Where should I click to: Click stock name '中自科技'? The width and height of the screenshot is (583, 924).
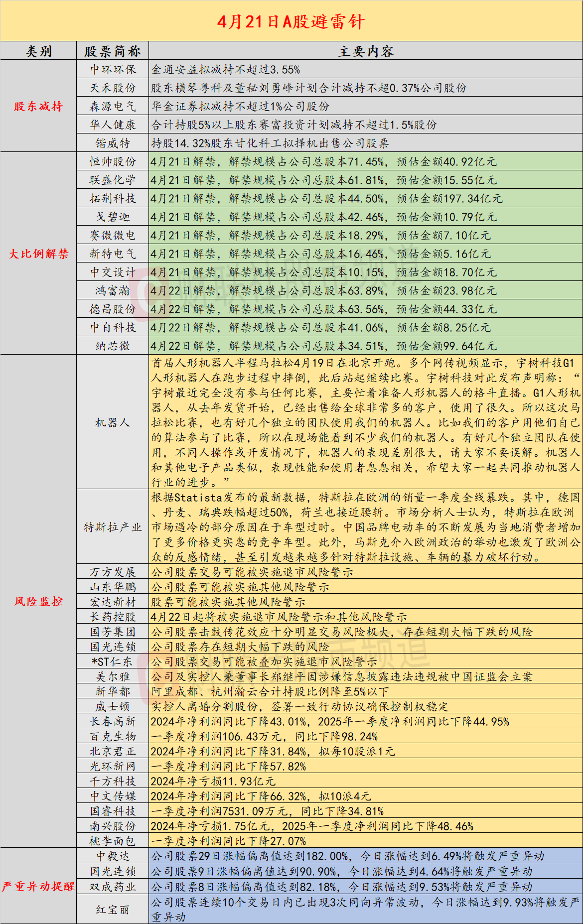click(113, 327)
